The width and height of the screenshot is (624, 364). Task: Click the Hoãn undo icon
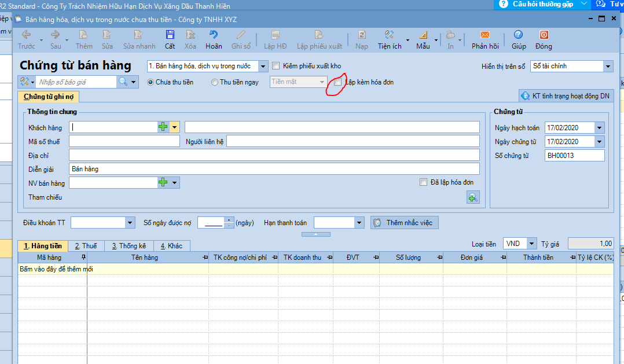tap(214, 35)
